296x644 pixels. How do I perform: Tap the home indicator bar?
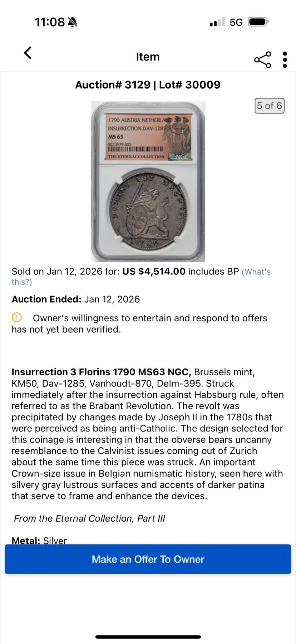tap(148, 637)
